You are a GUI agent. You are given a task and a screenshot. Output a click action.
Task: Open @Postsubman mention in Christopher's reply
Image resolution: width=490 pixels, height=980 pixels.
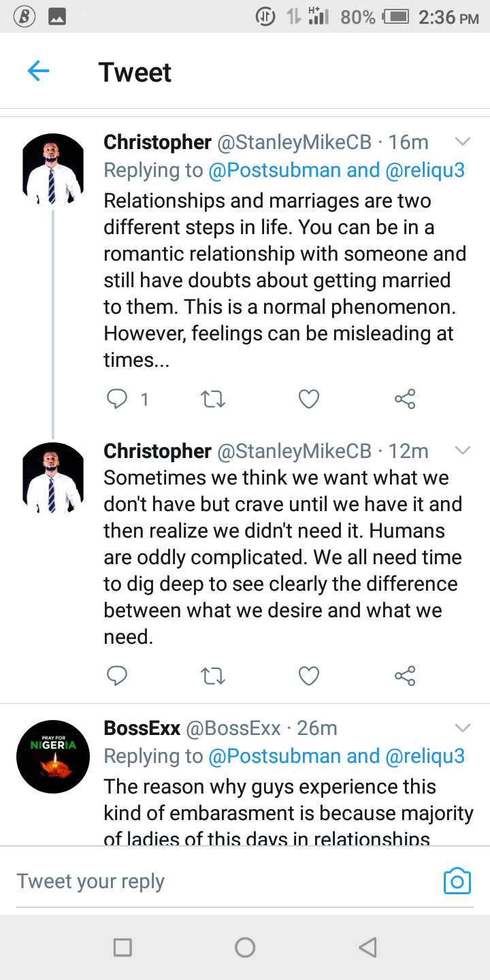click(275, 170)
